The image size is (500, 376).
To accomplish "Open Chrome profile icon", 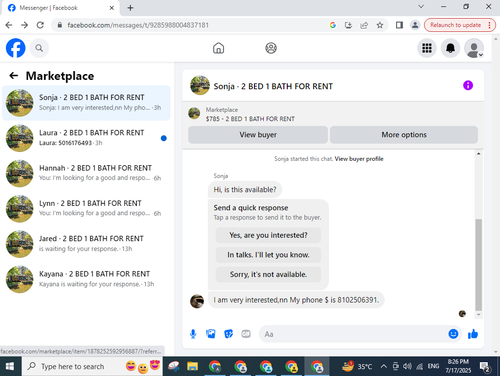I will tap(415, 25).
